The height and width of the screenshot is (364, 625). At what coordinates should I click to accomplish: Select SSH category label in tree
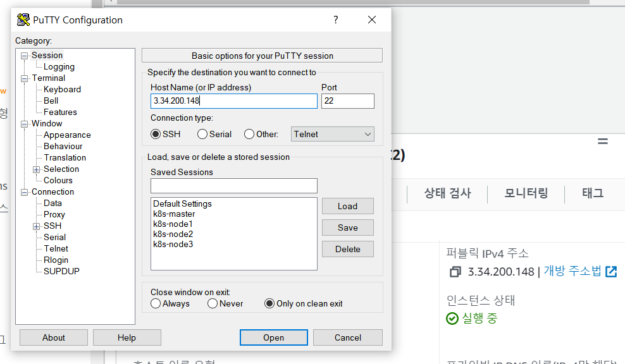tap(53, 226)
